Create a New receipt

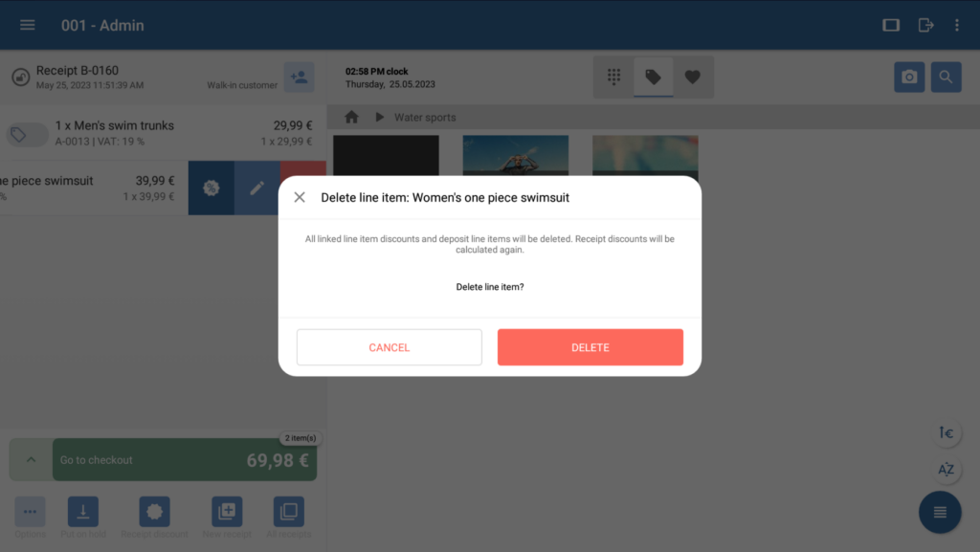point(227,517)
